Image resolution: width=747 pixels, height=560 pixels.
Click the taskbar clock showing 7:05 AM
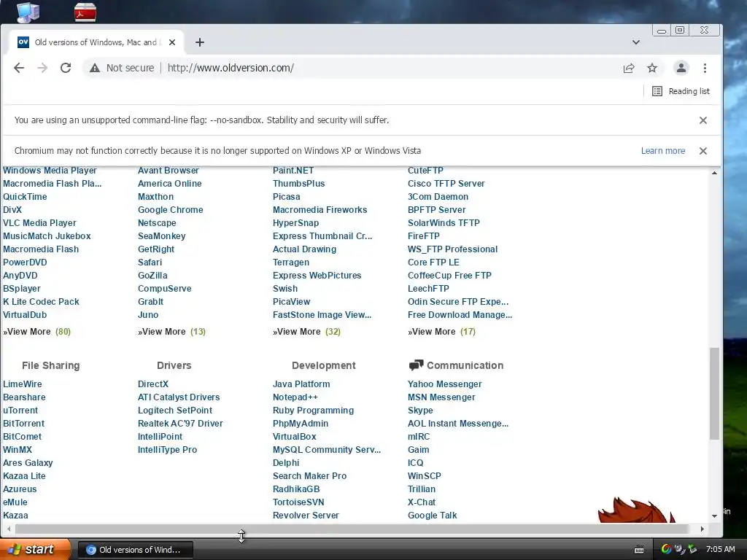click(720, 550)
